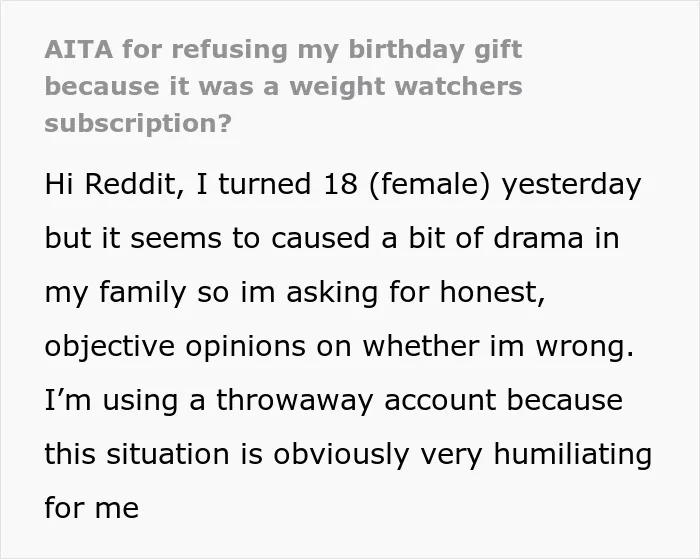700x559 pixels.
Task: Click "for me" on the last line
Action: 92,508
